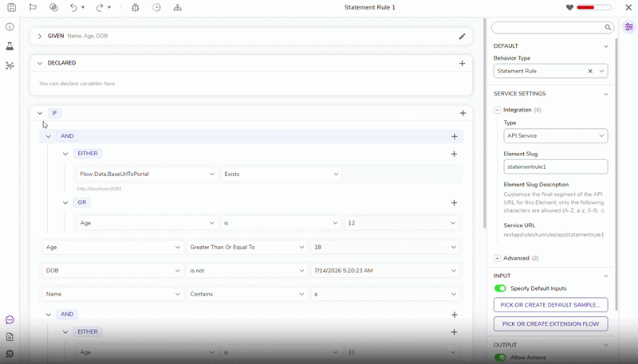This screenshot has width=638, height=364.
Task: Collapse the OR group chevron
Action: coord(65,203)
